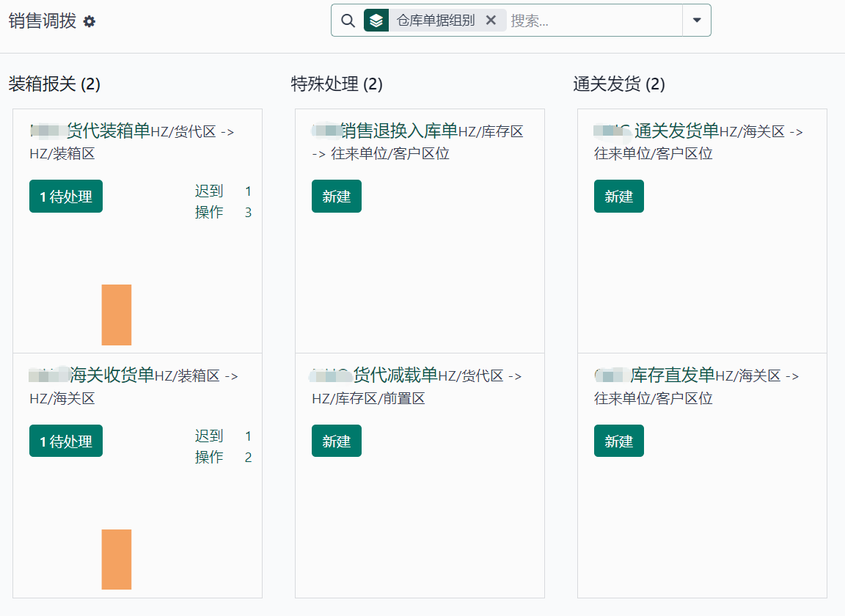Screen dimensions: 845x616
Task: Click 新建 on 库存直发单 card
Action: [618, 441]
